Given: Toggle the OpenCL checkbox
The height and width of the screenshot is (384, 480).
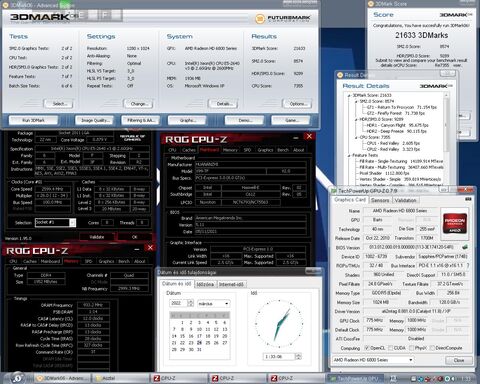Looking at the screenshot, I should (x=367, y=348).
